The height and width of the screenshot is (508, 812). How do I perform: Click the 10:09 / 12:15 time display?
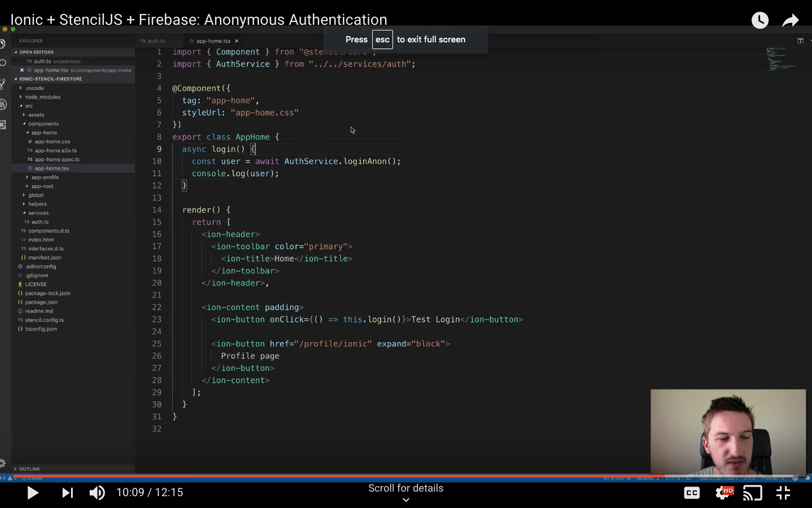click(149, 492)
